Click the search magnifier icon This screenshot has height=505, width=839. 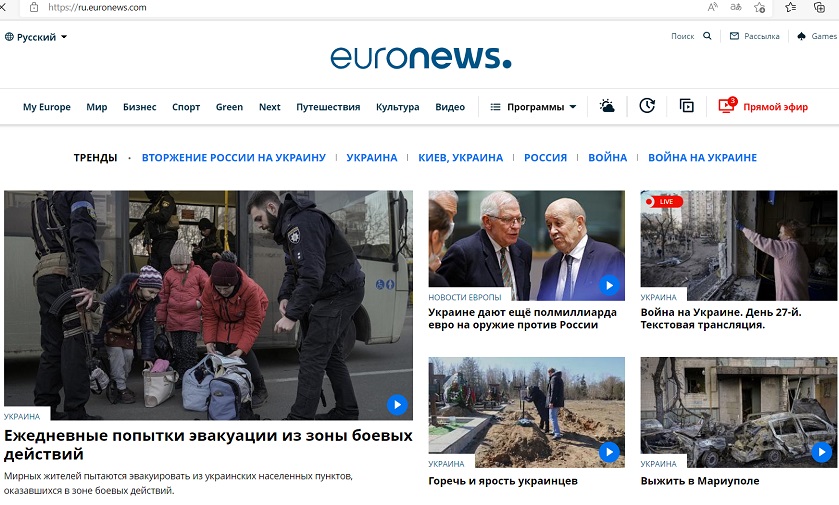(x=707, y=36)
